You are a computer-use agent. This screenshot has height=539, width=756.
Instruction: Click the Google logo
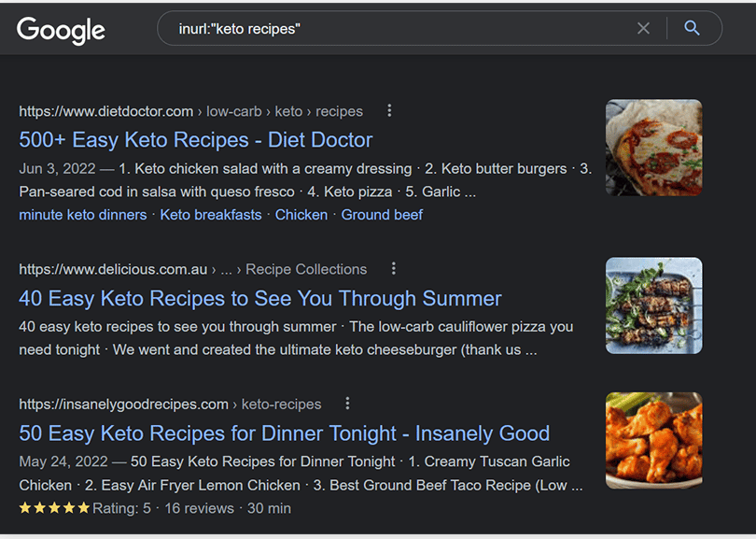[x=61, y=30]
